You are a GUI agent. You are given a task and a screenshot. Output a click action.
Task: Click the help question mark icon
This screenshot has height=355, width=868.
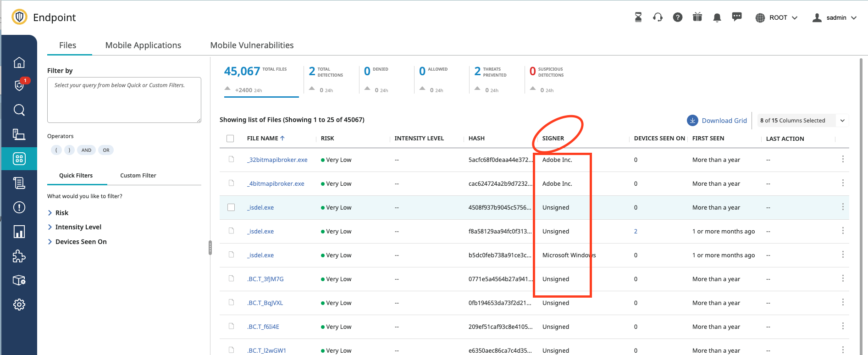click(x=678, y=17)
